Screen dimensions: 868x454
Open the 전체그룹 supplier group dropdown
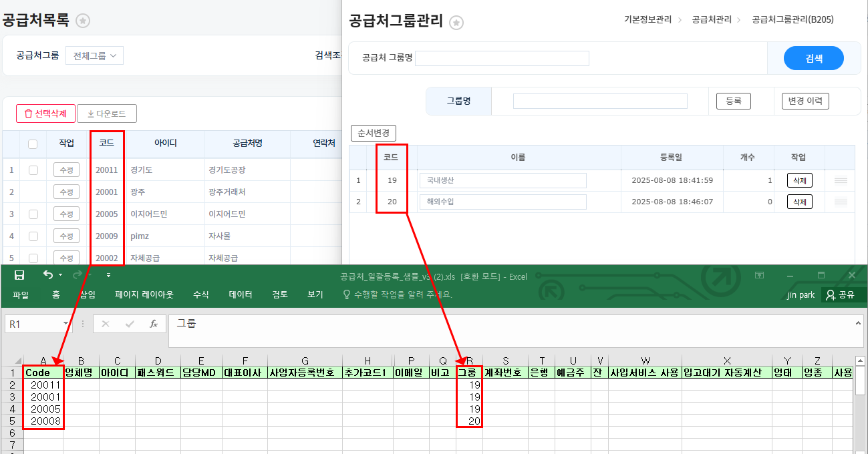pyautogui.click(x=94, y=56)
